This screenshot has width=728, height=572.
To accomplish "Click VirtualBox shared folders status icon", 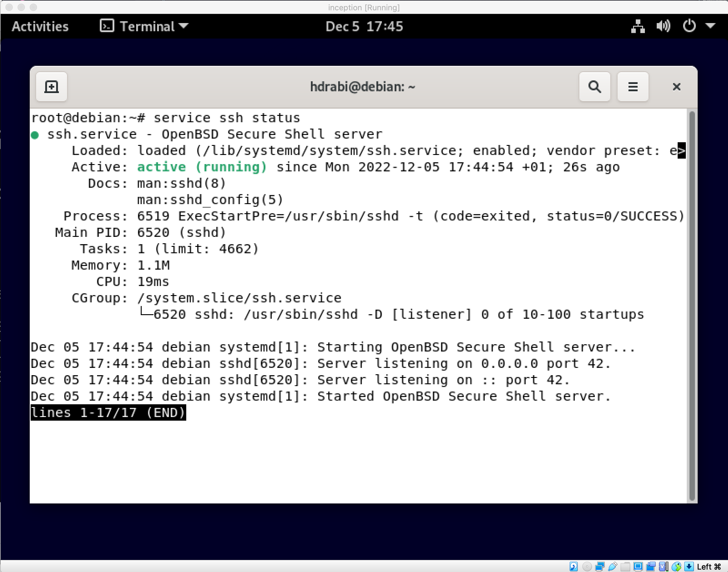I will [625, 566].
